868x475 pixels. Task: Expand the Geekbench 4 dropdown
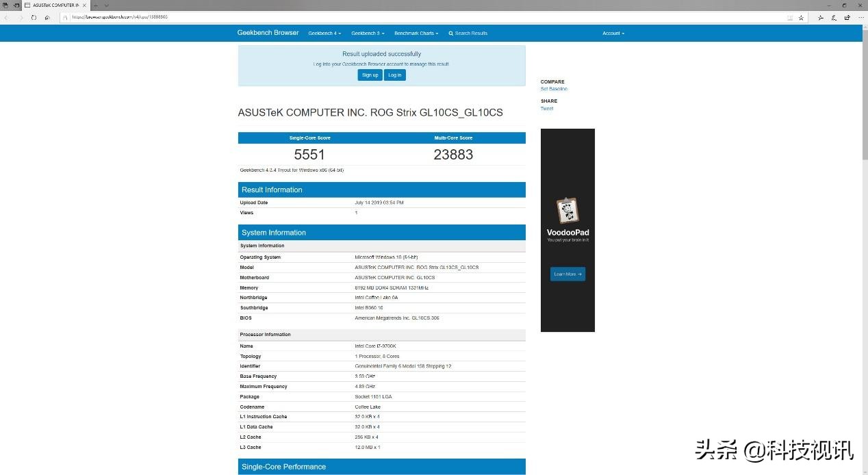(324, 34)
